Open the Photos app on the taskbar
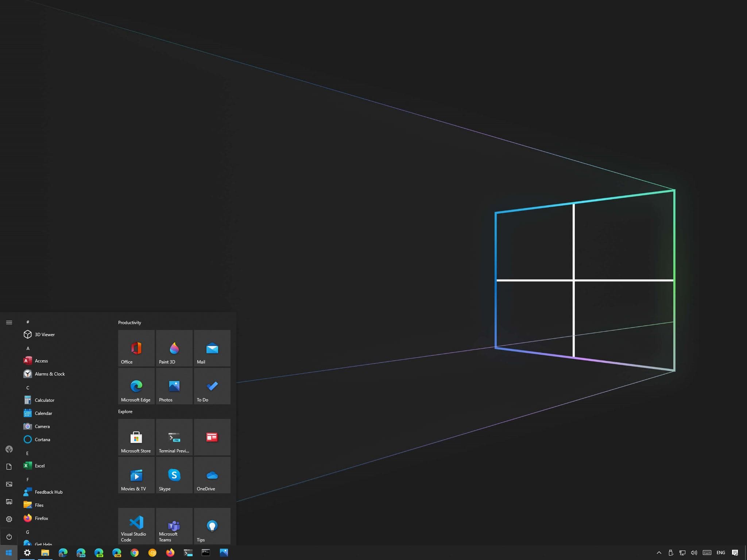Screen dimensions: 747x560 224,553
